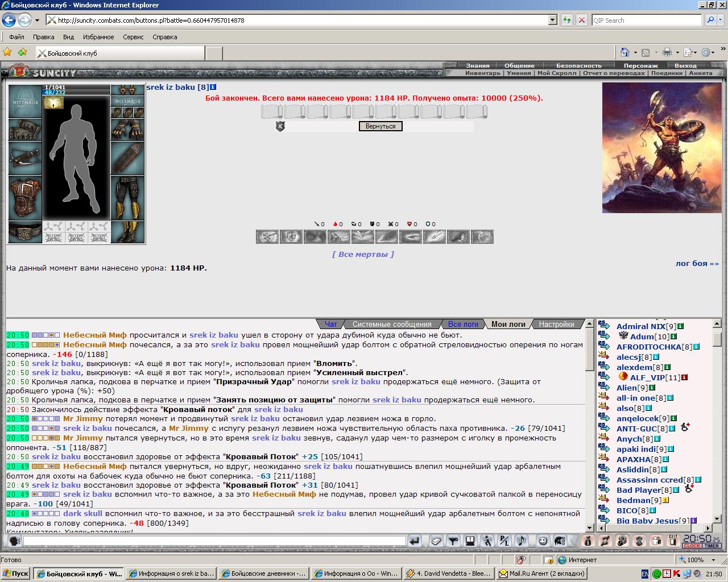This screenshot has width=728, height=582.
Task: Open info icon for Bedman
Action: tap(665, 500)
